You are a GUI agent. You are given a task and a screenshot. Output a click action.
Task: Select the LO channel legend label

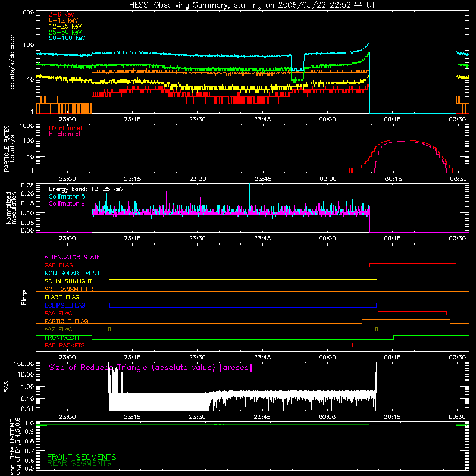tap(65, 128)
